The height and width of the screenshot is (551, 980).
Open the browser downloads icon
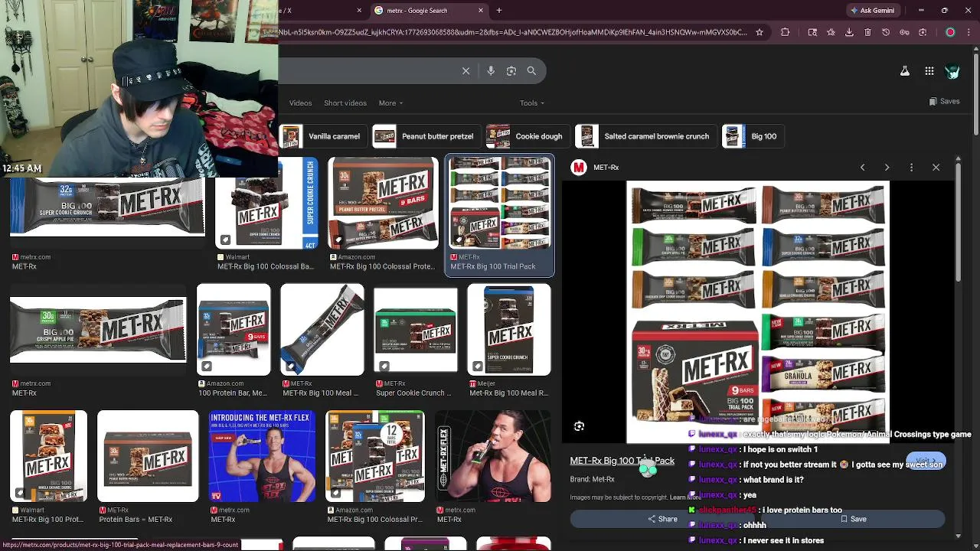(849, 32)
